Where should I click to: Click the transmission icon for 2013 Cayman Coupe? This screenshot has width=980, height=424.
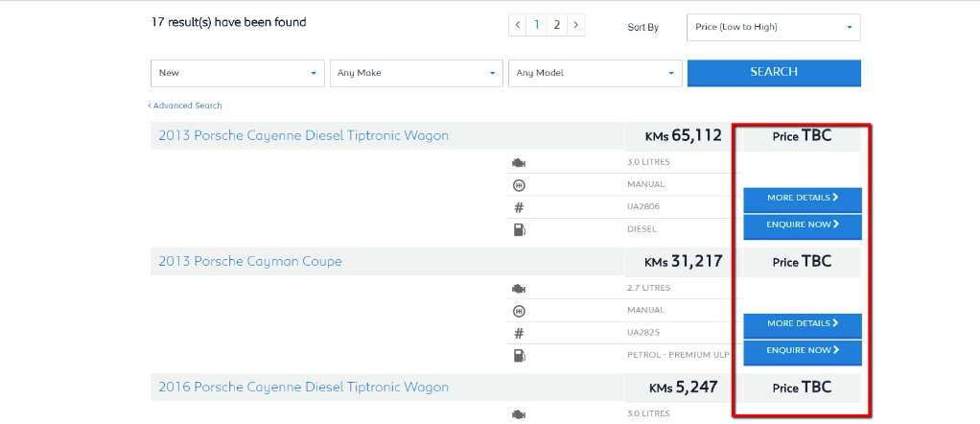[x=519, y=311]
